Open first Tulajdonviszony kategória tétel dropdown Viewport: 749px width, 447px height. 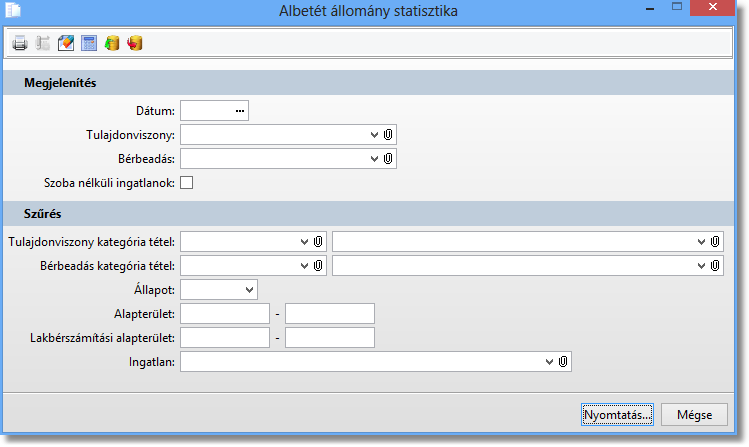(304, 242)
